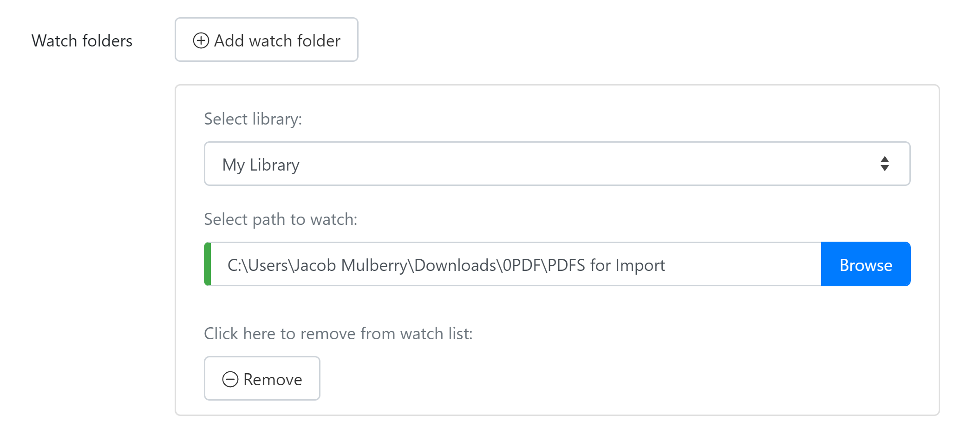Open the My Library dropdown
This screenshot has width=980, height=435.
(556, 164)
